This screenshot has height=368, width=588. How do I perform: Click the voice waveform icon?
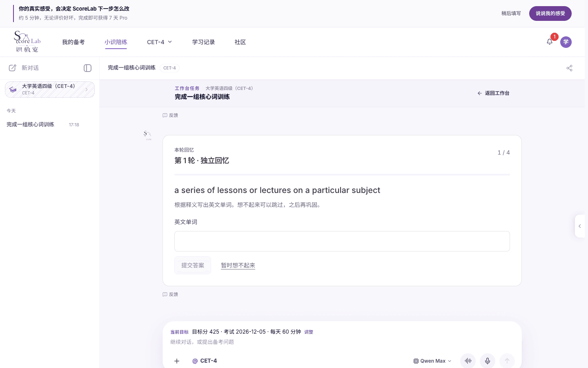click(x=468, y=361)
